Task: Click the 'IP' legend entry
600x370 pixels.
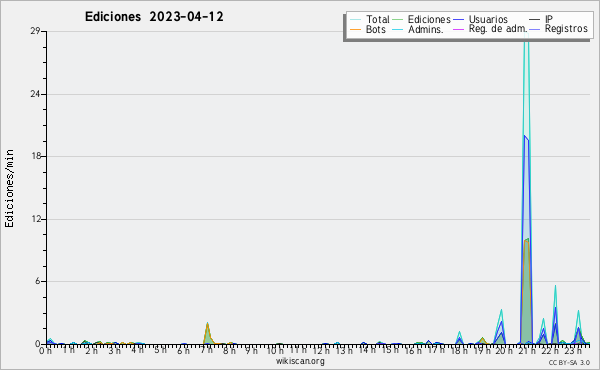Action: pos(541,19)
